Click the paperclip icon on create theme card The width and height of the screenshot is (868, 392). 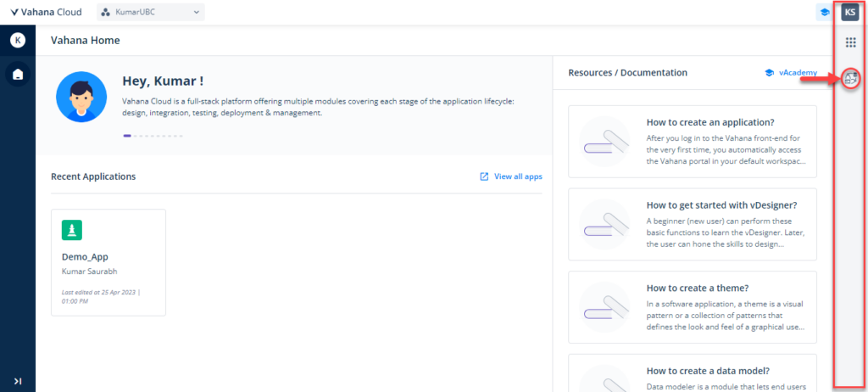604,306
